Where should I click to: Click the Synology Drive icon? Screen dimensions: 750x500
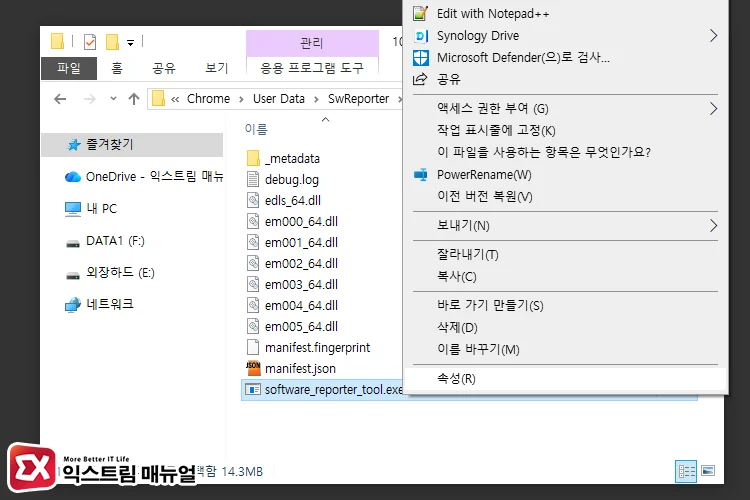pyautogui.click(x=420, y=36)
